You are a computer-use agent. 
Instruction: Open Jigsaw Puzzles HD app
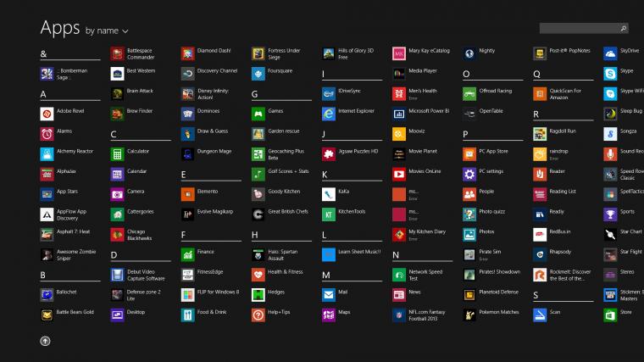(x=329, y=154)
